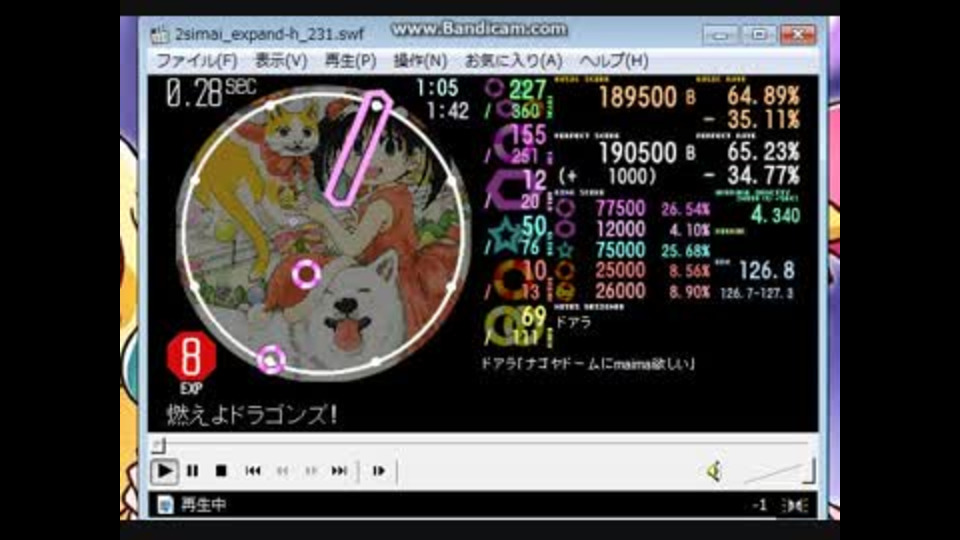The height and width of the screenshot is (540, 960).
Task: Minimize the player window
Action: [x=720, y=36]
